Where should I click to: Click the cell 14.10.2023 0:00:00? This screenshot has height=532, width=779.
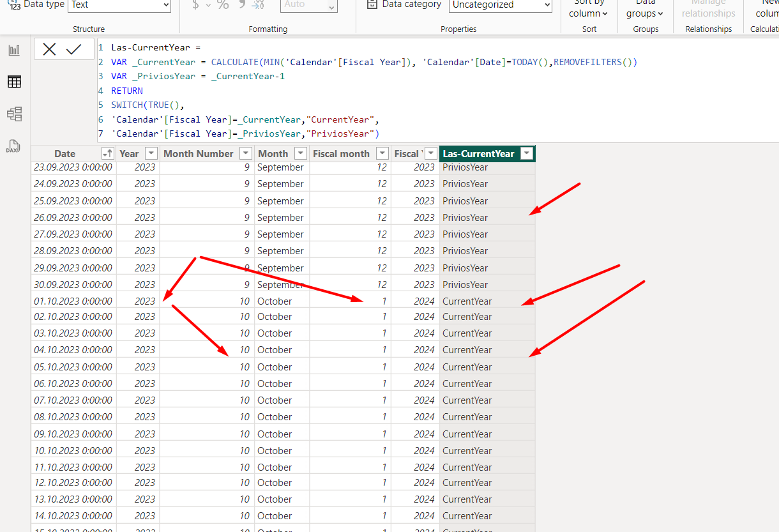(x=73, y=516)
